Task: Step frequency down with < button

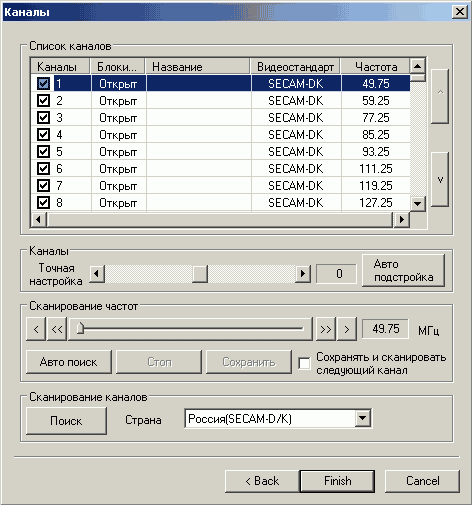Action: (36, 329)
